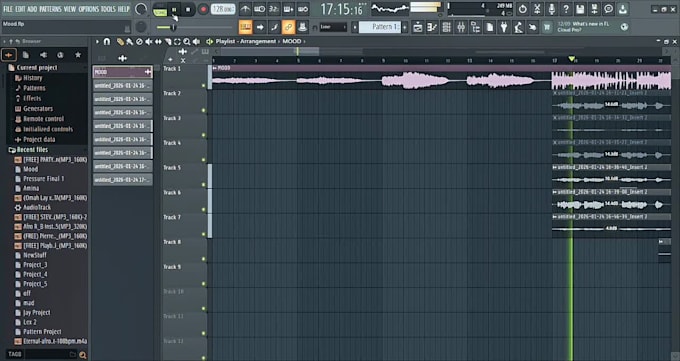Toggle mute dot for Track 5
The width and height of the screenshot is (680, 361).
point(203,184)
